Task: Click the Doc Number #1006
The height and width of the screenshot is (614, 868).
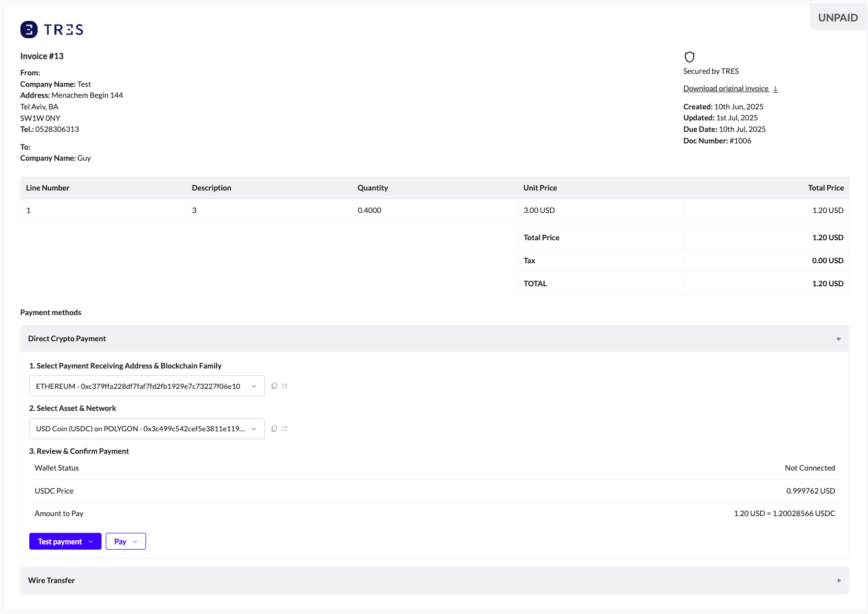Action: click(717, 141)
